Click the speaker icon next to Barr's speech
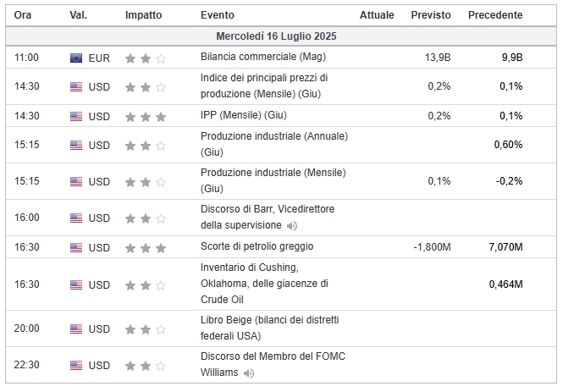 (x=291, y=226)
